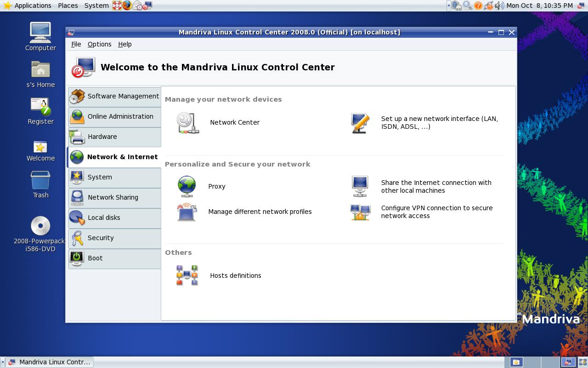
Task: Open the Software Management section
Action: [114, 96]
